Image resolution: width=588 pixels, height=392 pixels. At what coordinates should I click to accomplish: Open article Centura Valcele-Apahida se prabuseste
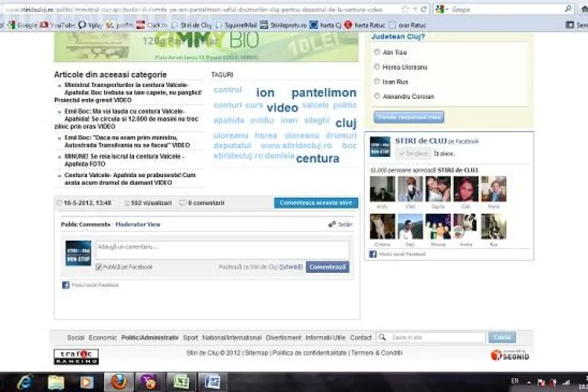point(129,179)
